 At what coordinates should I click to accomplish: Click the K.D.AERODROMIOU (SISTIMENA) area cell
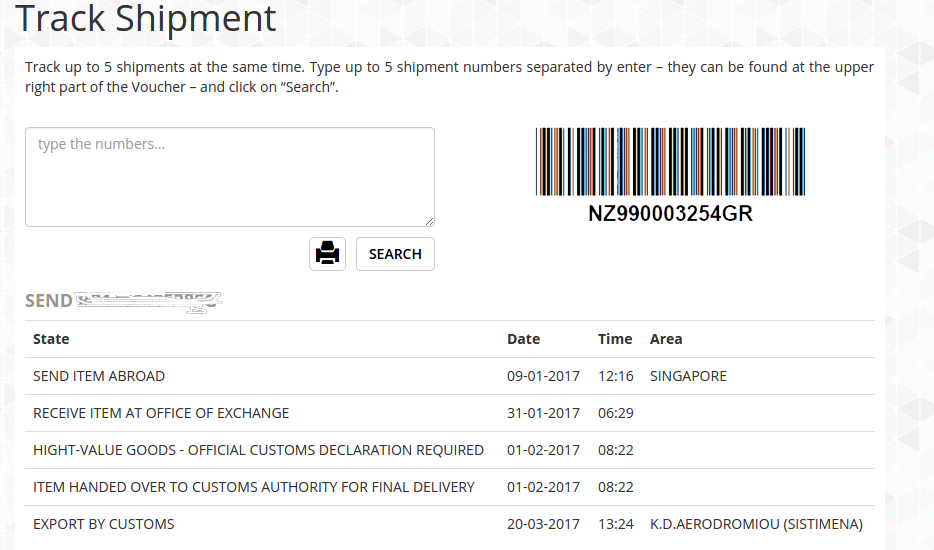coord(756,524)
